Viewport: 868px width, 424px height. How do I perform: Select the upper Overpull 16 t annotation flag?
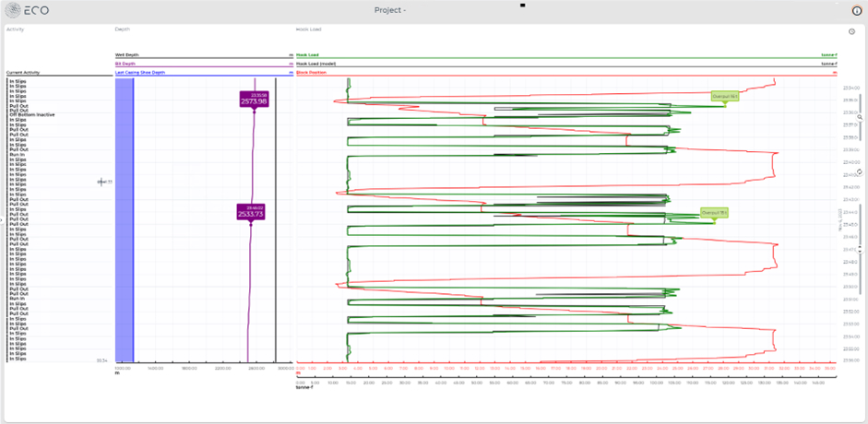tap(725, 96)
